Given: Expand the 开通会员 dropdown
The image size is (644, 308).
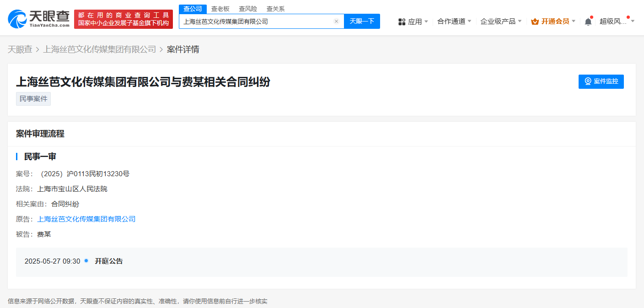Looking at the screenshot, I should click(553, 22).
